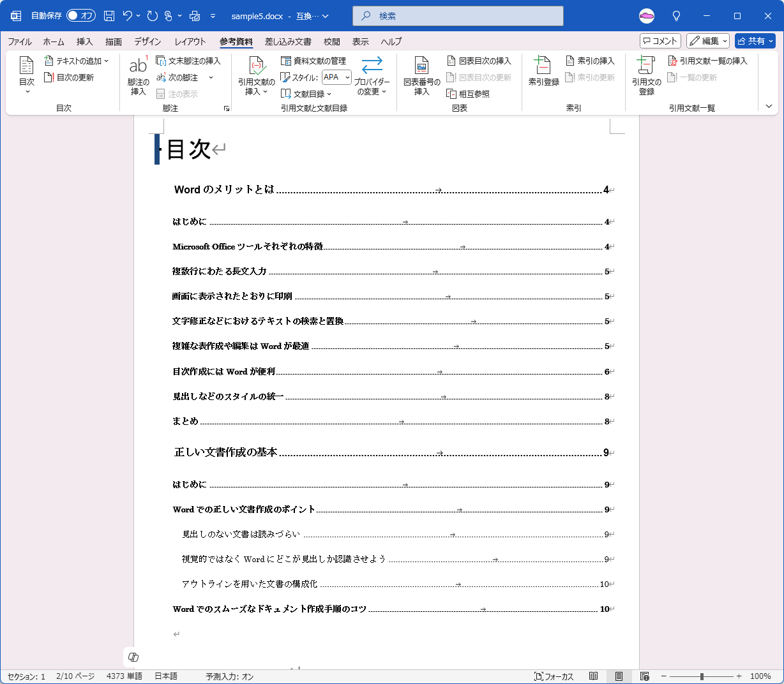Image resolution: width=784 pixels, height=684 pixels.
Task: Click 図表番号の挿入 icon
Action: pos(421,75)
